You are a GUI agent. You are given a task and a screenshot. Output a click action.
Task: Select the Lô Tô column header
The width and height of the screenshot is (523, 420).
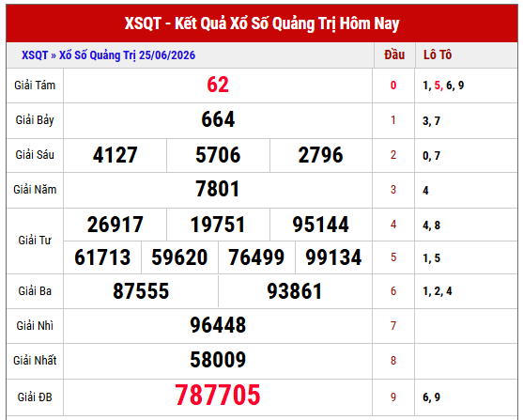click(438, 55)
